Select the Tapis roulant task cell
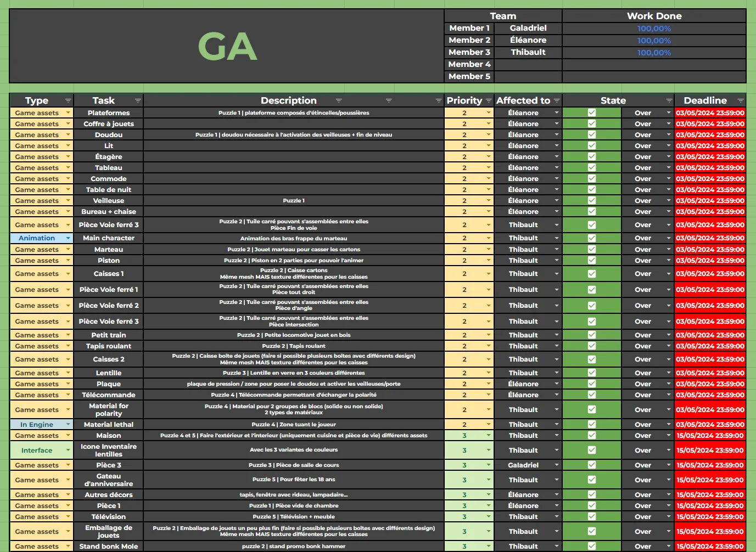The width and height of the screenshot is (756, 552). pyautogui.click(x=109, y=346)
